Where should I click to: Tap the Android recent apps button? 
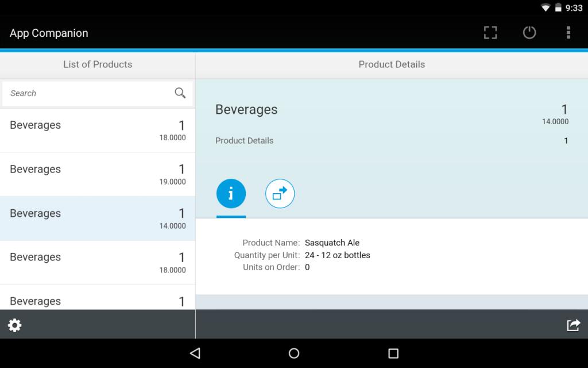[393, 354]
